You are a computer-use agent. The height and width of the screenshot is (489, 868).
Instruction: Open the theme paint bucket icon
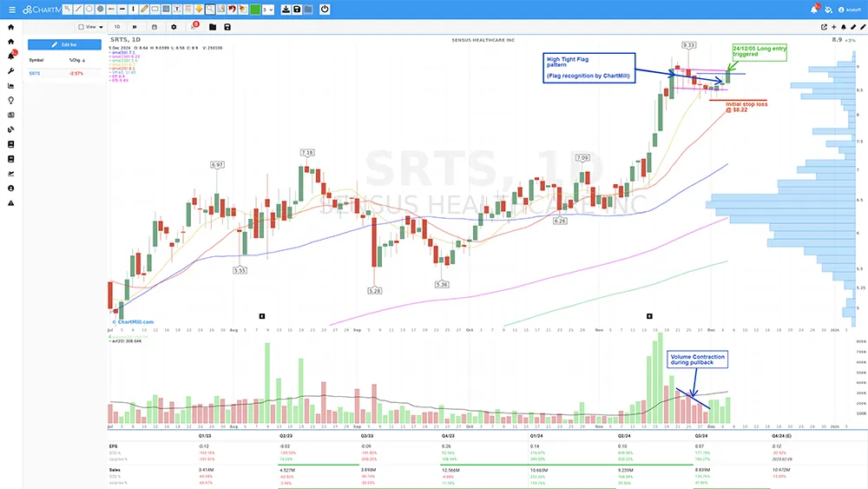click(x=828, y=10)
